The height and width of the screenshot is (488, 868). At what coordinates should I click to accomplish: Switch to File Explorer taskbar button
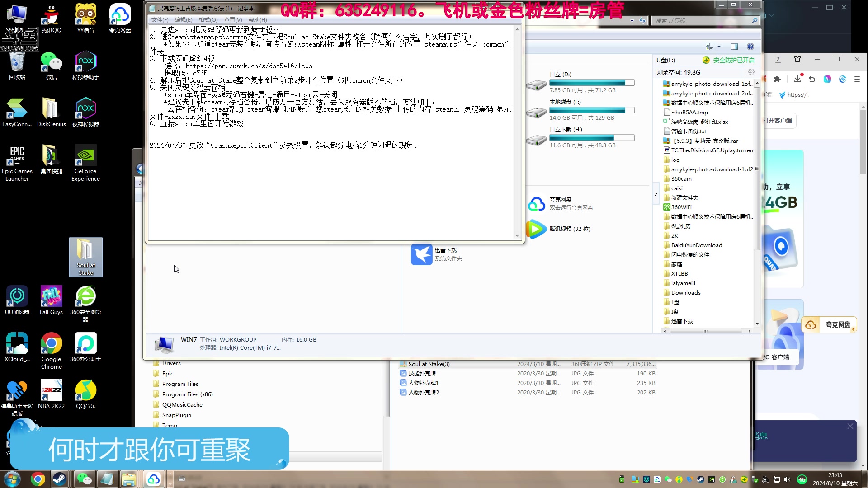128,479
